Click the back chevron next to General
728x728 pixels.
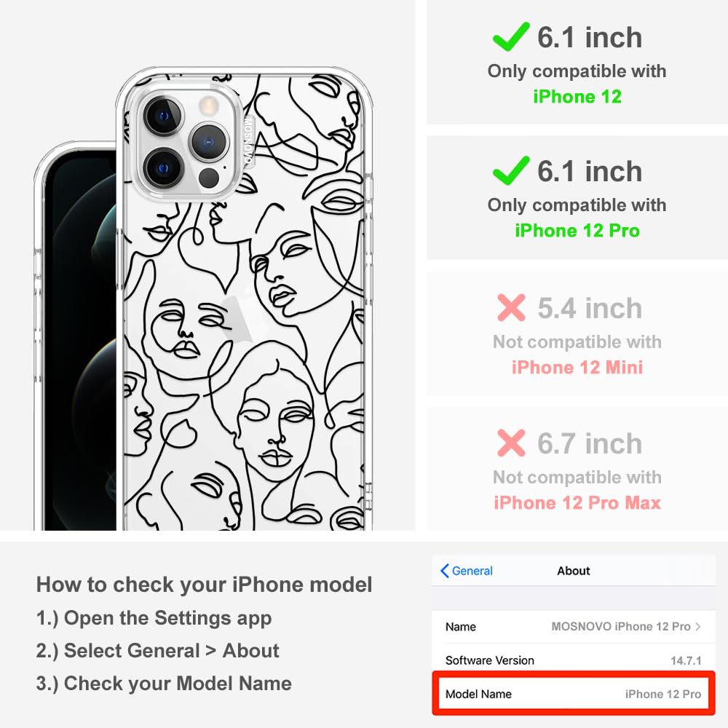(x=444, y=571)
